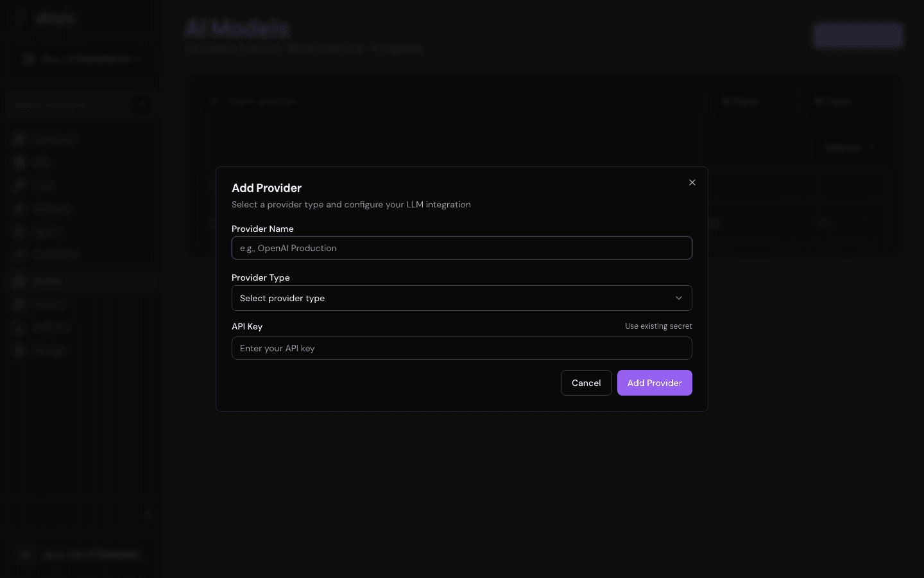Click the Add Provider dialog title
The height and width of the screenshot is (578, 924).
(266, 188)
